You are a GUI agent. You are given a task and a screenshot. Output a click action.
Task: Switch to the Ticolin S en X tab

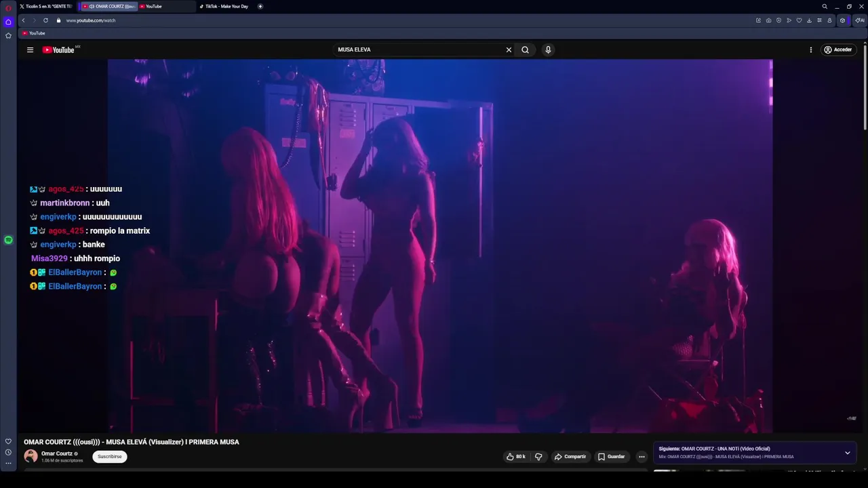[x=45, y=6]
